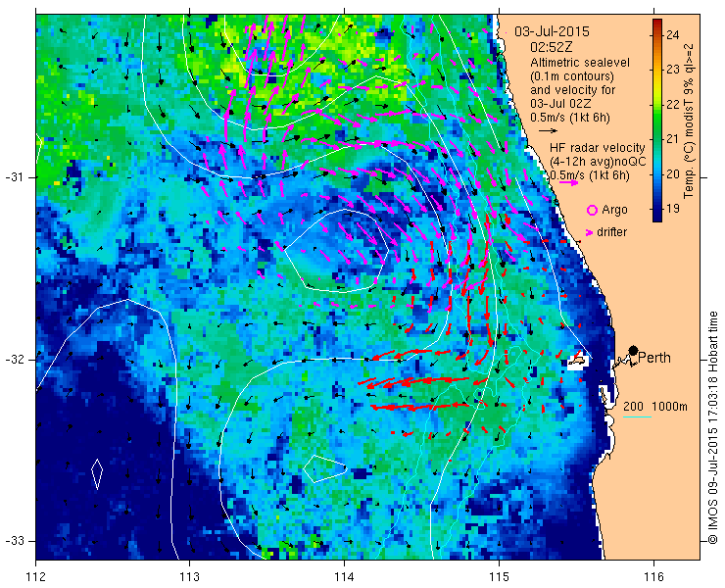
Task: Click the magenta drifter legend symbol
Action: click(590, 232)
